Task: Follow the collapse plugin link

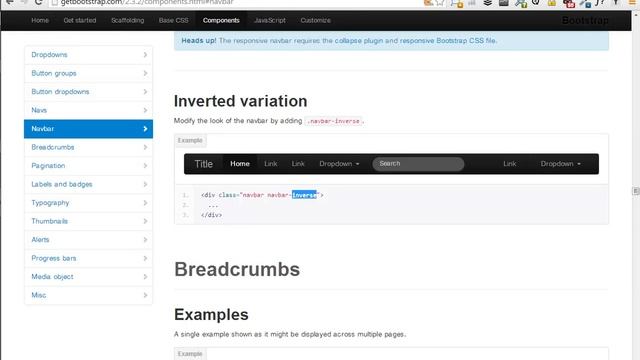Action: click(359, 41)
